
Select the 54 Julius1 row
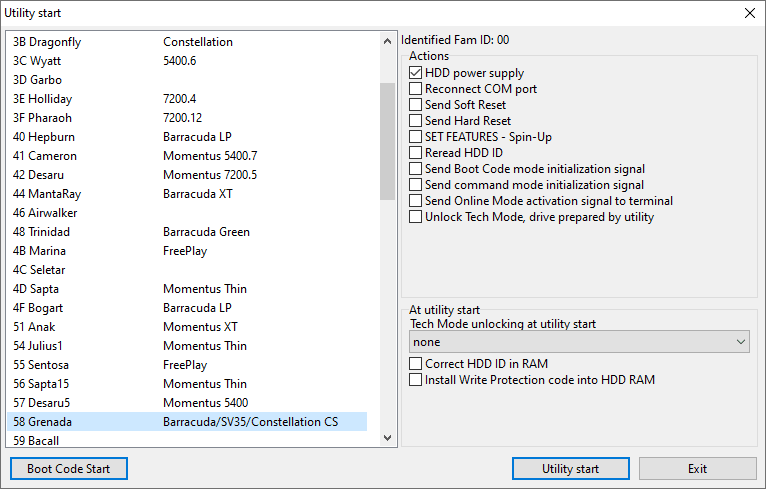tap(187, 346)
